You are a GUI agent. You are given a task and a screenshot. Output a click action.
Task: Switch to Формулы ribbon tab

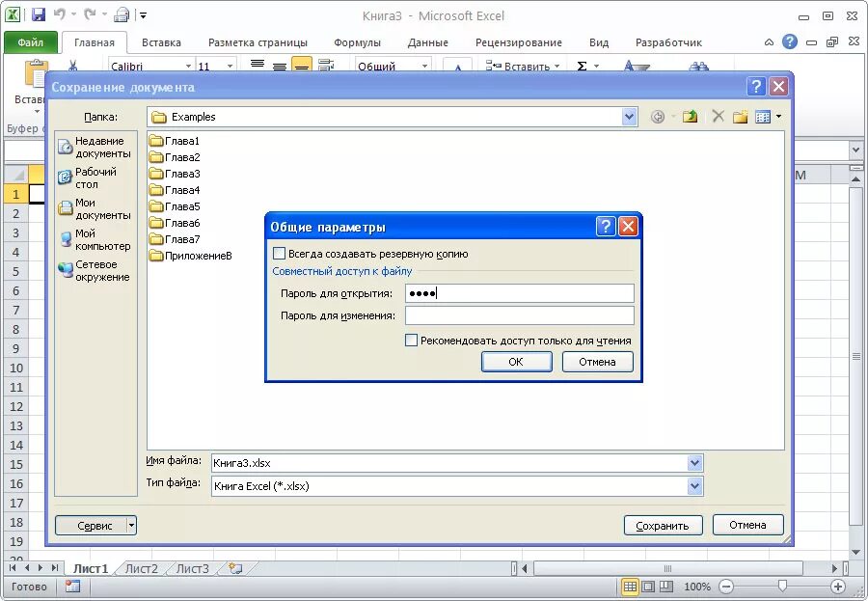click(x=357, y=42)
